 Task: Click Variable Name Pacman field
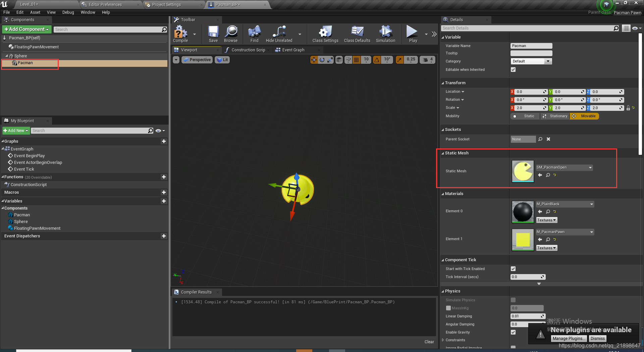pos(531,46)
